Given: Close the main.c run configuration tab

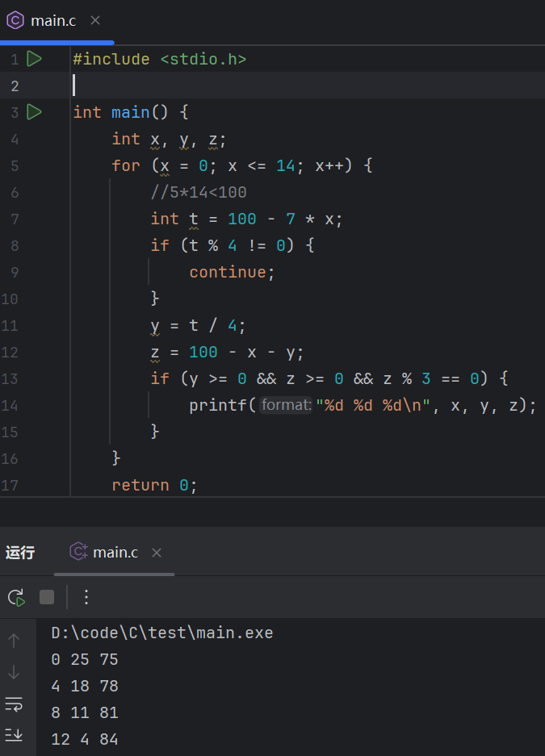Looking at the screenshot, I should (x=157, y=553).
